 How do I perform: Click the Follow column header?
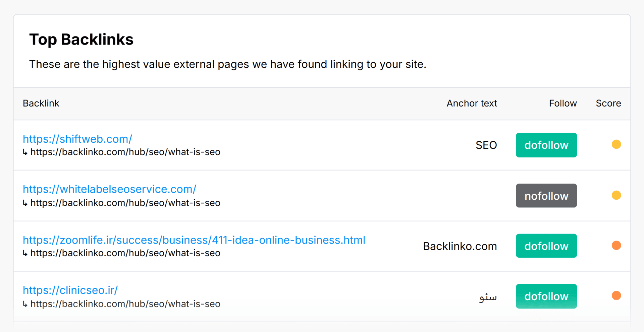[x=562, y=103]
